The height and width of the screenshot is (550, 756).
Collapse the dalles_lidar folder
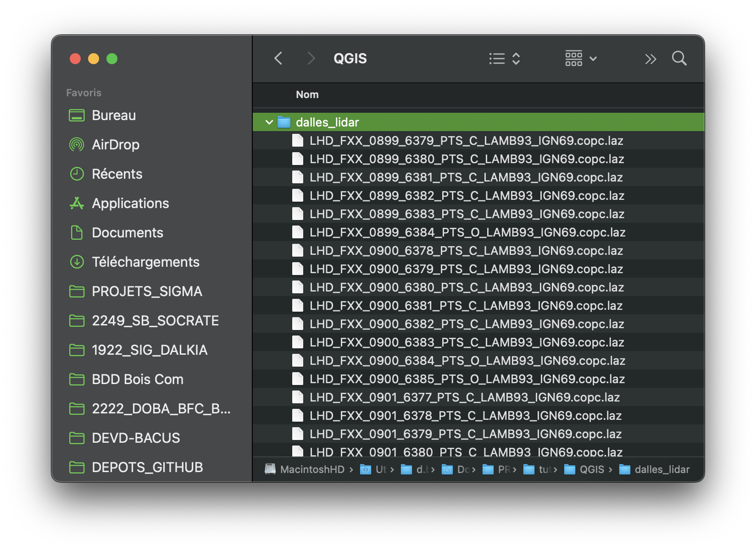click(269, 122)
